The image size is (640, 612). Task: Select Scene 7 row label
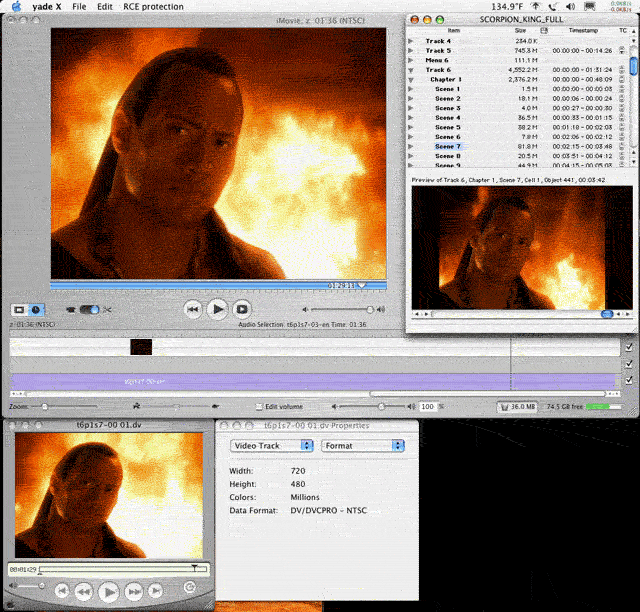(x=448, y=146)
